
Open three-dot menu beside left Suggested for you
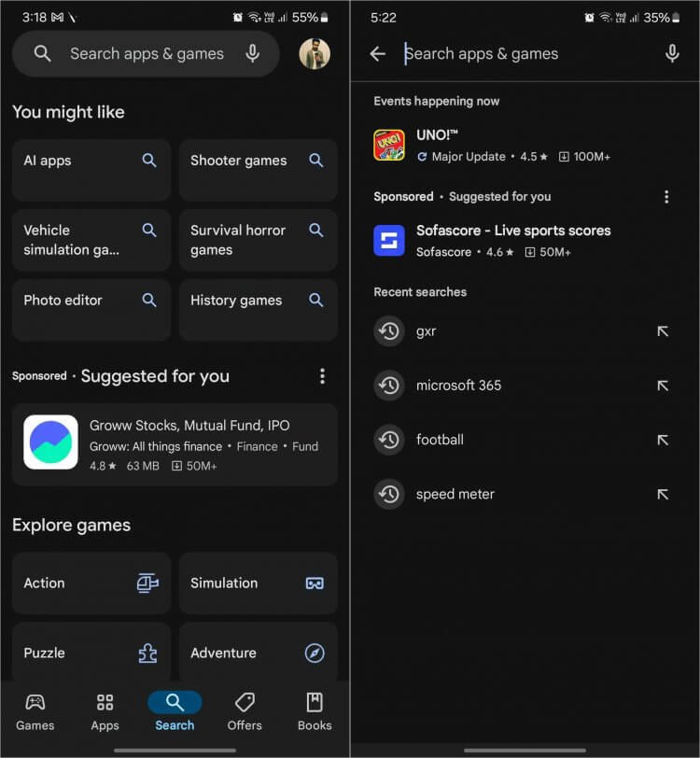[x=322, y=376]
